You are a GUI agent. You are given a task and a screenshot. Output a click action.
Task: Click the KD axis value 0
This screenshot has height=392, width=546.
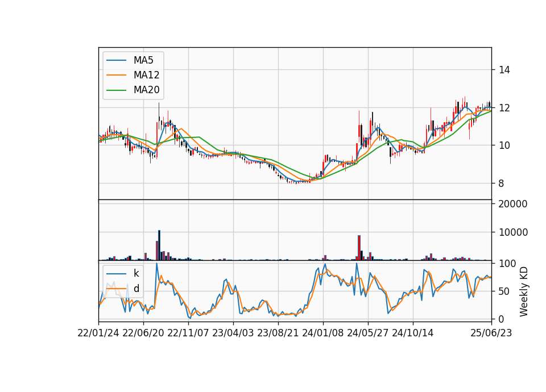(501, 319)
